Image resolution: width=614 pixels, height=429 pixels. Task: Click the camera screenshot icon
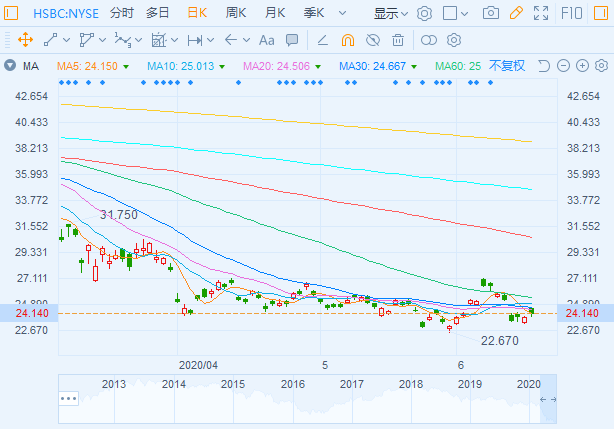point(491,13)
